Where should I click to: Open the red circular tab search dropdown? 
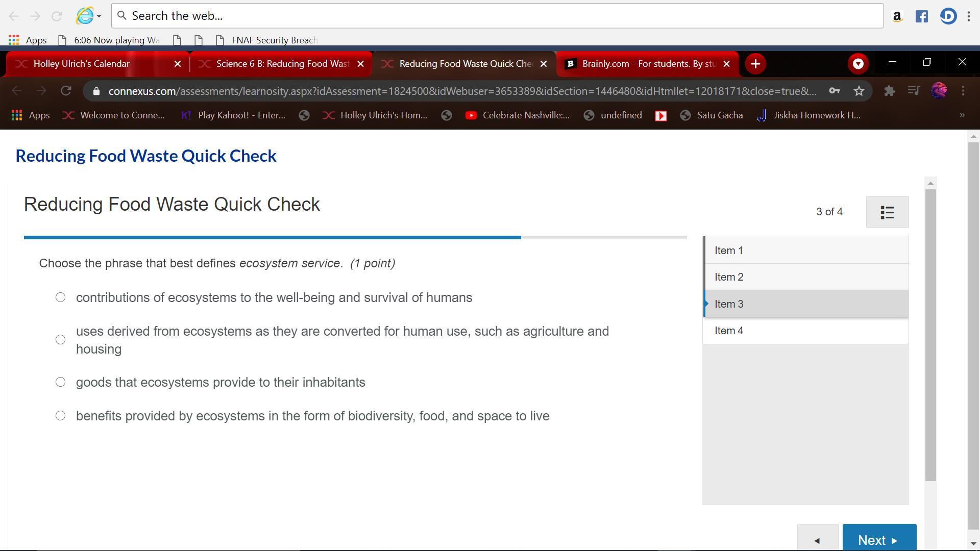pos(858,64)
